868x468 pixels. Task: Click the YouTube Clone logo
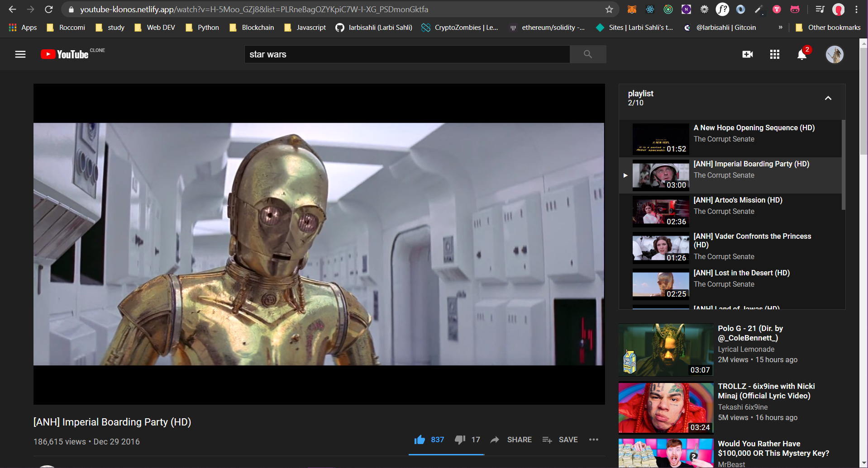72,54
